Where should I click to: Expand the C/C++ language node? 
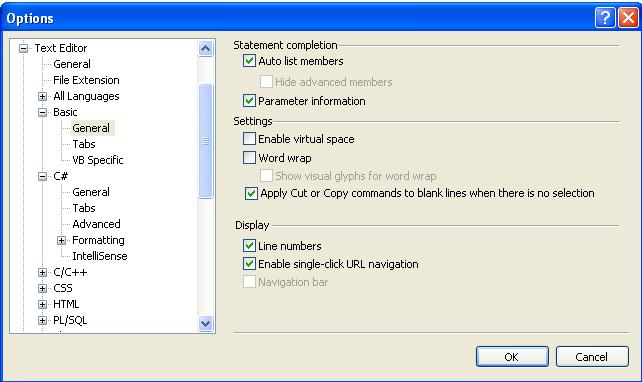coord(42,272)
